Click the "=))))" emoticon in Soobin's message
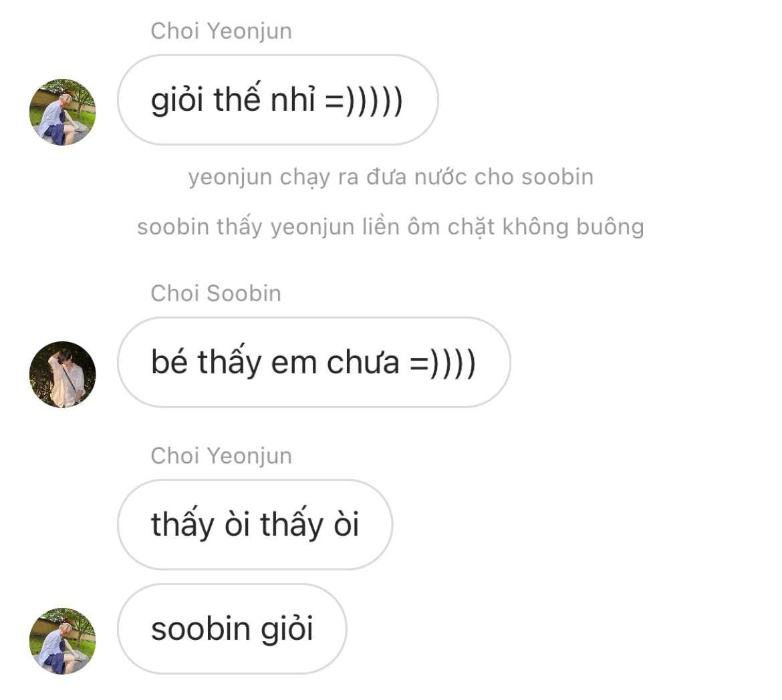782x700 pixels. pos(443,363)
